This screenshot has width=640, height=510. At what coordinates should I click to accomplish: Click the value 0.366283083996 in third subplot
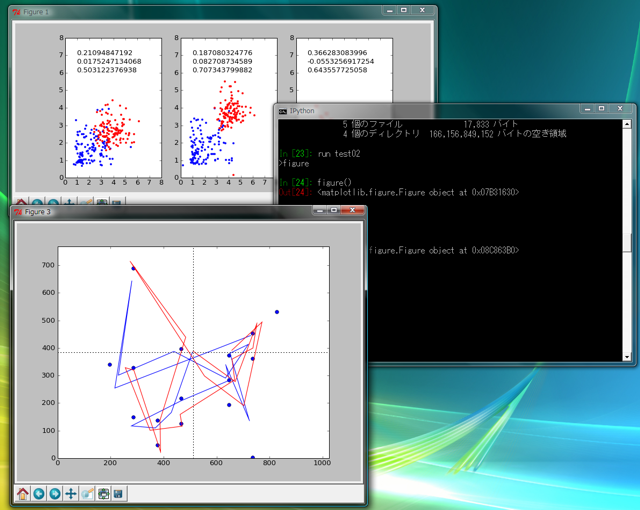click(x=337, y=53)
